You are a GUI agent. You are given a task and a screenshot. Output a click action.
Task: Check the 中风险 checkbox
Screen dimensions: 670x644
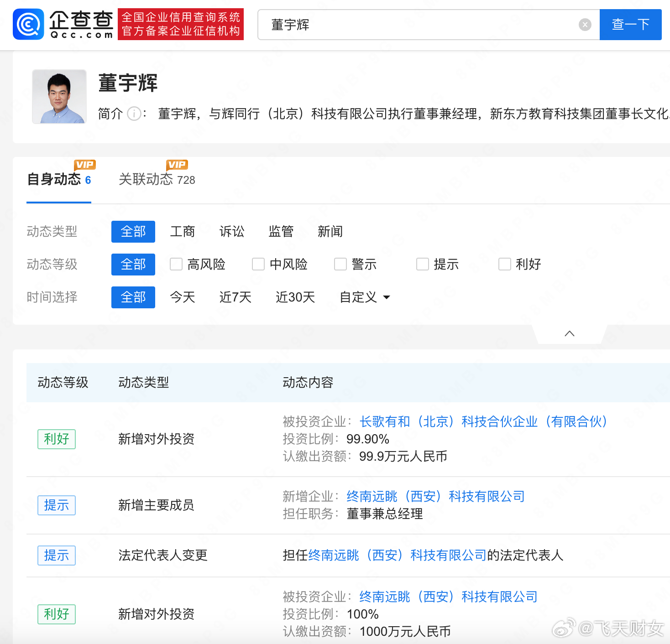click(258, 264)
